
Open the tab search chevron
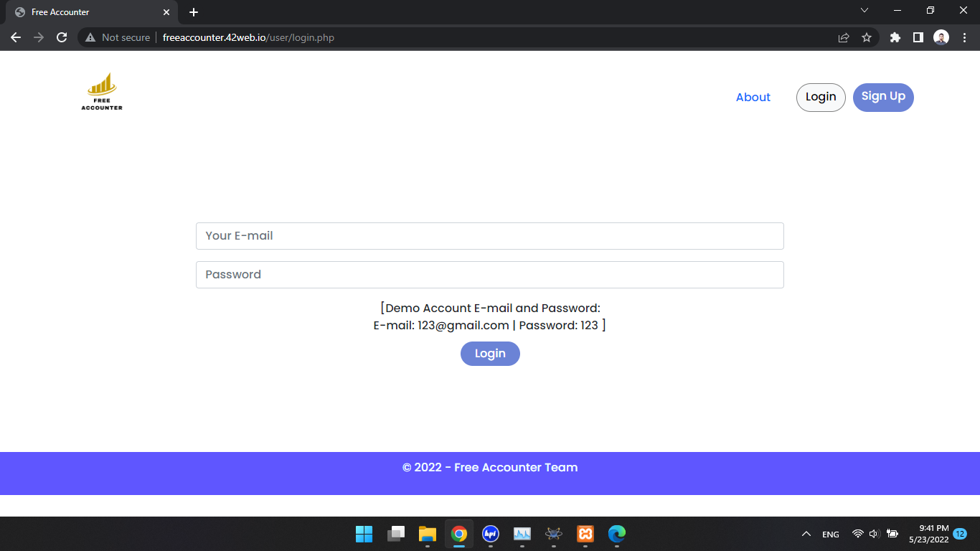(x=864, y=10)
